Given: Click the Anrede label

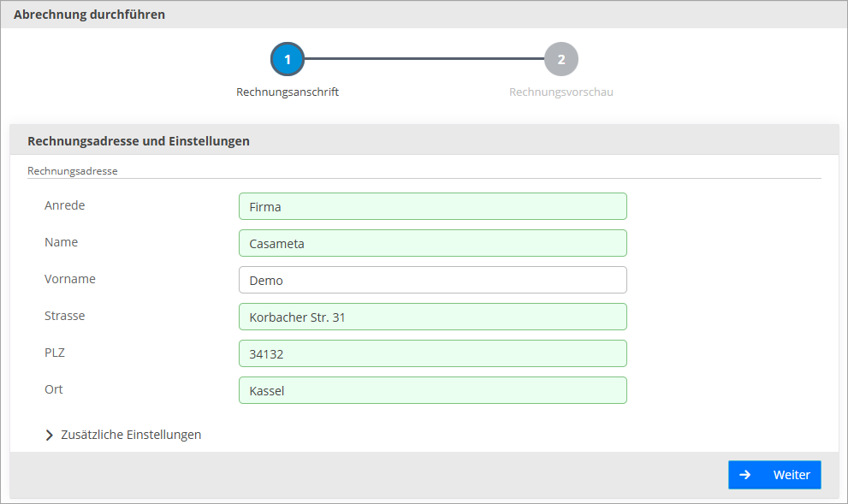Looking at the screenshot, I should [x=64, y=205].
